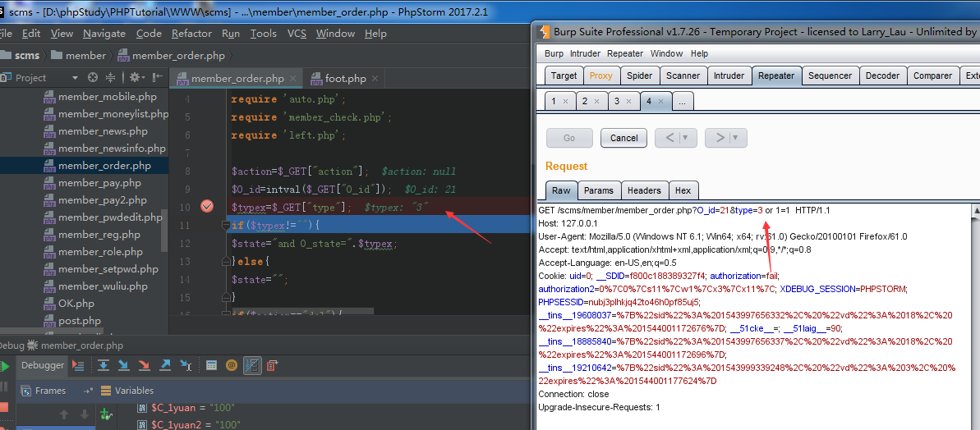Click Step Out debugger icon

[x=165, y=365]
